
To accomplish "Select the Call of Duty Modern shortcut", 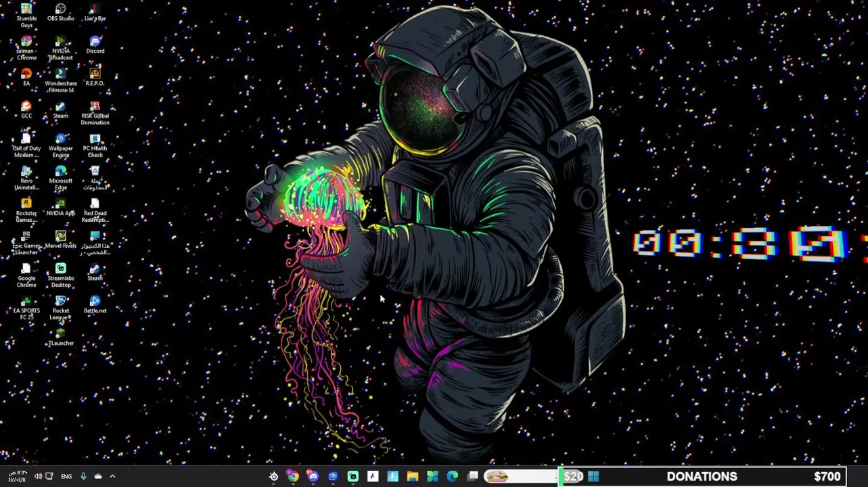I will (x=26, y=145).
